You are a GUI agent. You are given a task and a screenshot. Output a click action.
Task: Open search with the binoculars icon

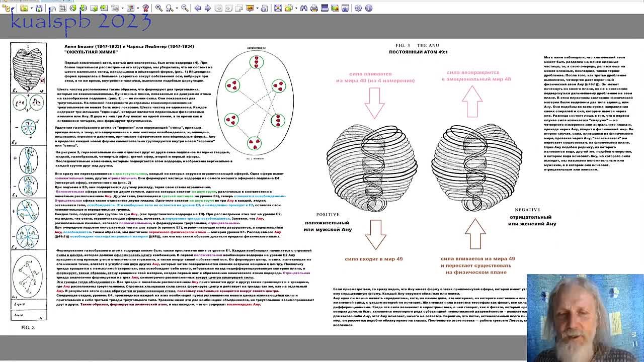(x=303, y=8)
